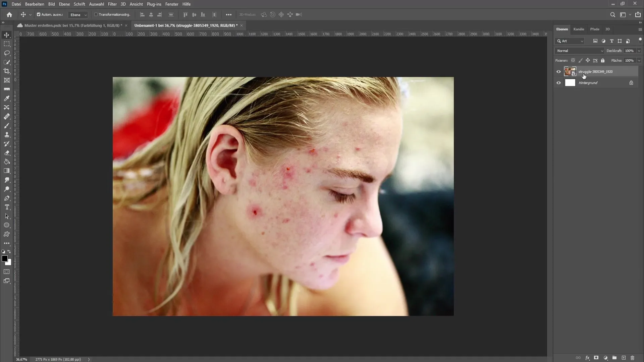Toggle visibility of Hintergrund layer
This screenshot has height=362, width=644.
[x=558, y=83]
